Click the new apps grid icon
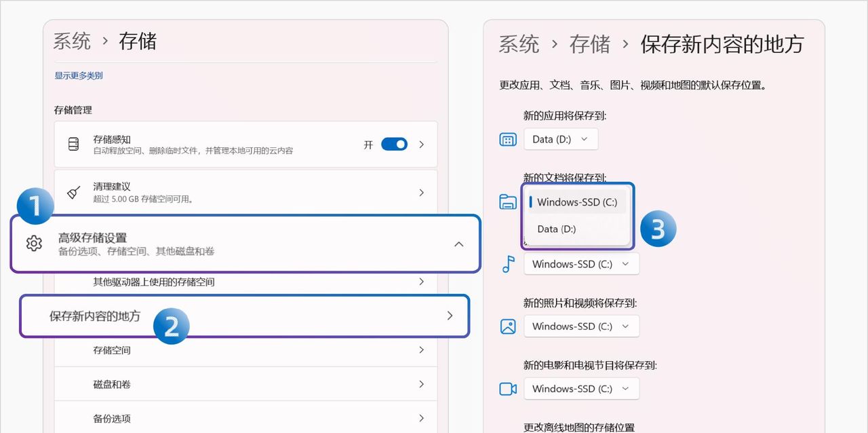 click(x=507, y=139)
